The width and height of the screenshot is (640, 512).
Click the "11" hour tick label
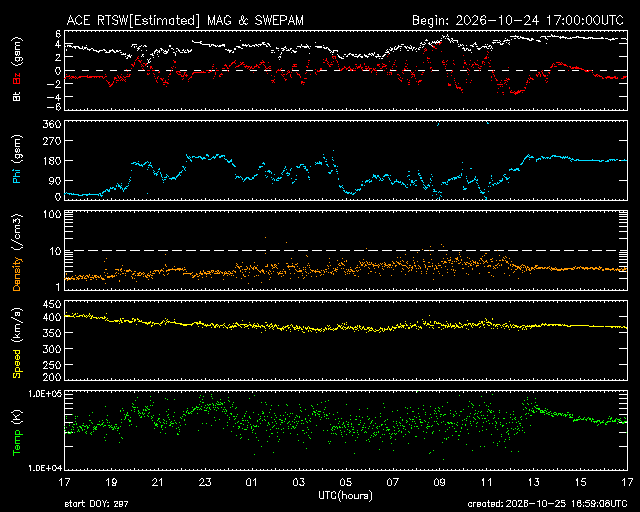pyautogui.click(x=487, y=482)
